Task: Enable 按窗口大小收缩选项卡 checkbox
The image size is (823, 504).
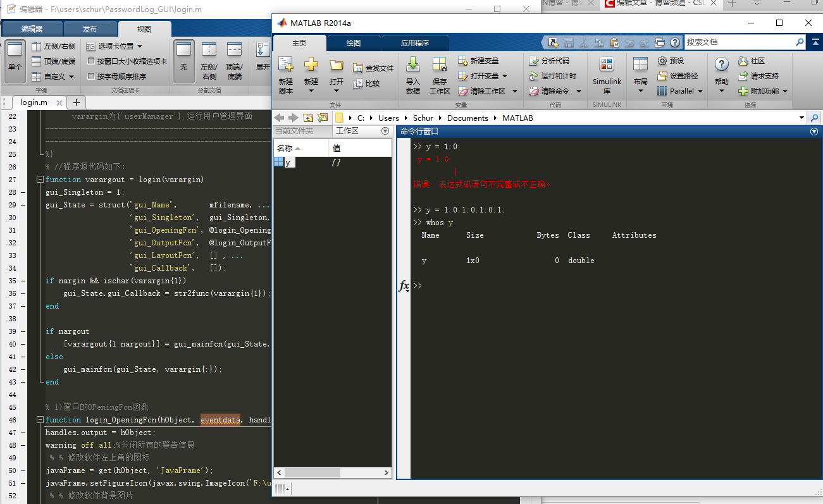Action: 91,61
